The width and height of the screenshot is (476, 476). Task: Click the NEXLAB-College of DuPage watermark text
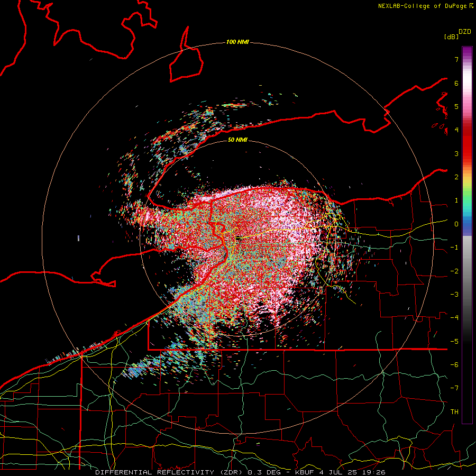tap(425, 6)
